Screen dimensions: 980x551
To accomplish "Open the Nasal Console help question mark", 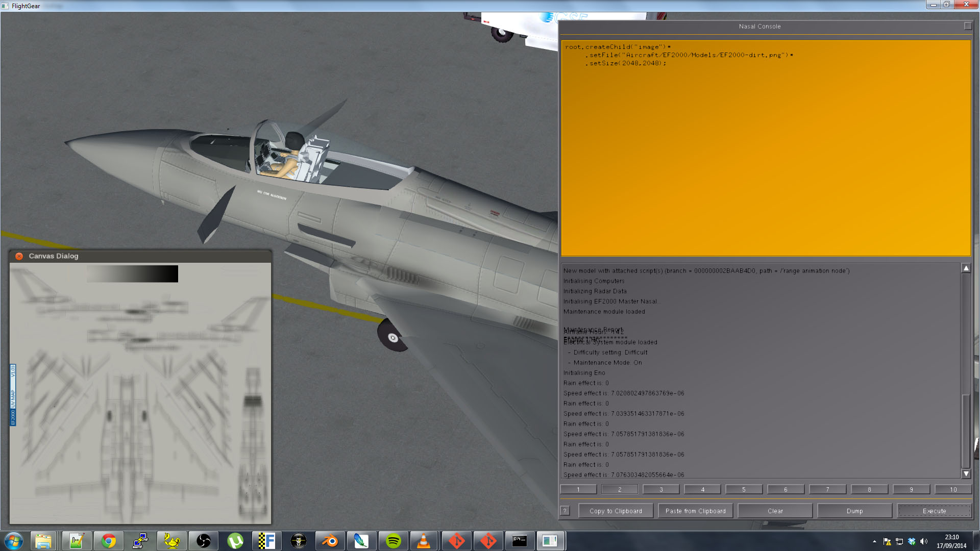I will [565, 511].
